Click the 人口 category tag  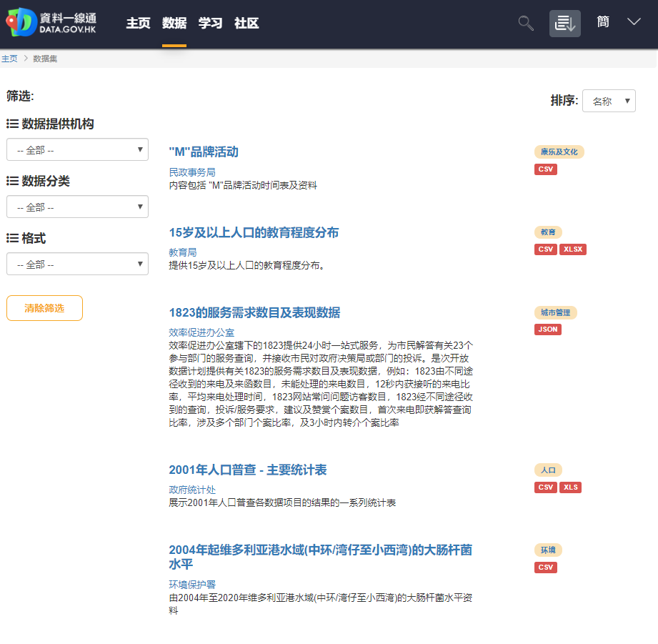[548, 470]
